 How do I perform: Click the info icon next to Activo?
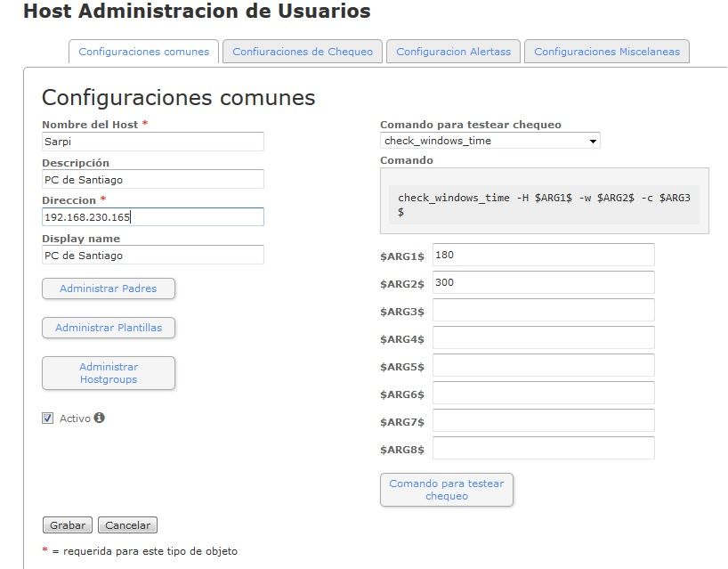[x=100, y=418]
